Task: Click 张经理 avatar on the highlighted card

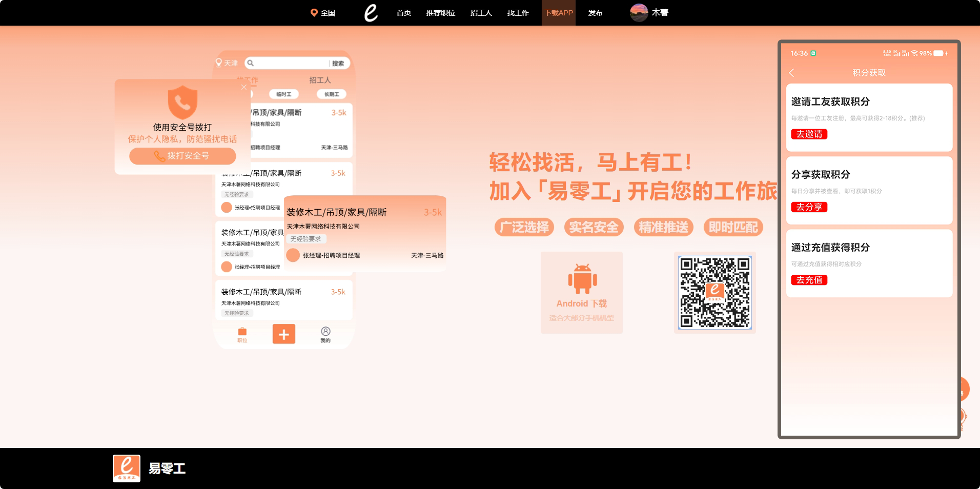Action: point(293,255)
